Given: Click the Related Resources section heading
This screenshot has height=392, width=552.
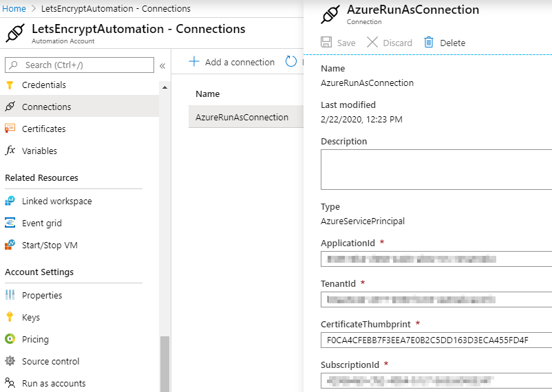Looking at the screenshot, I should tap(41, 177).
